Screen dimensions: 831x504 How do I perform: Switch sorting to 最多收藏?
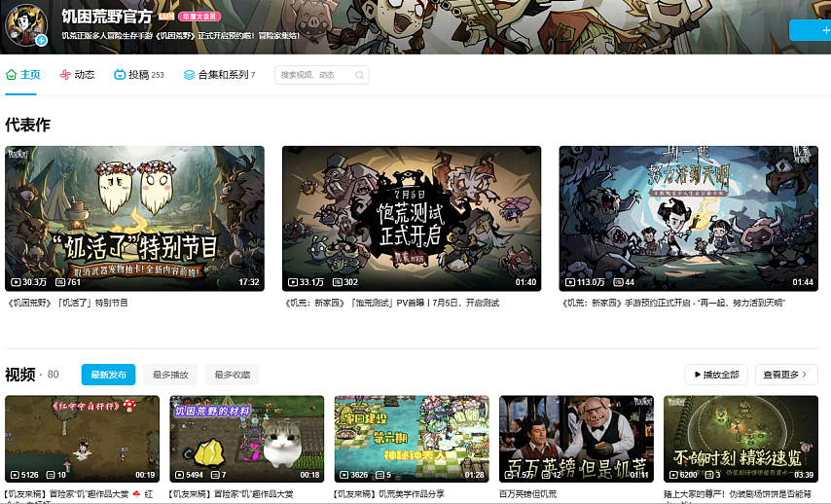[233, 375]
